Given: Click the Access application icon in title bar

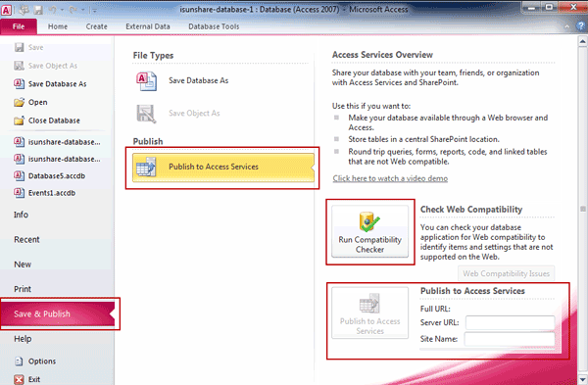Looking at the screenshot, I should (x=7, y=10).
